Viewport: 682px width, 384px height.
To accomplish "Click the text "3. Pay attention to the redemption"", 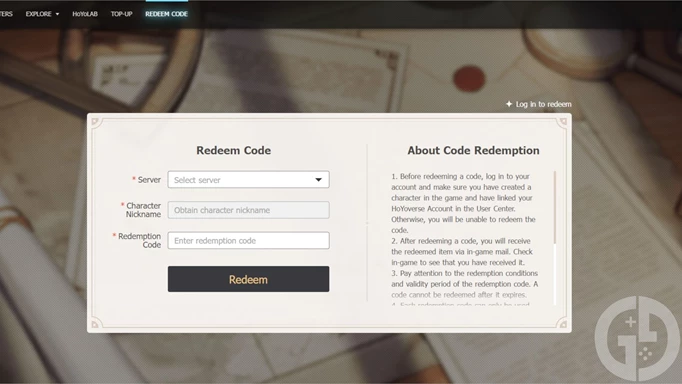I will tap(446, 274).
